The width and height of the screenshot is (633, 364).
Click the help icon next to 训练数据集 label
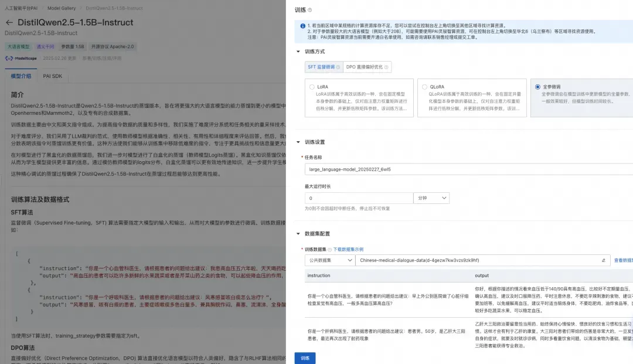coord(329,250)
